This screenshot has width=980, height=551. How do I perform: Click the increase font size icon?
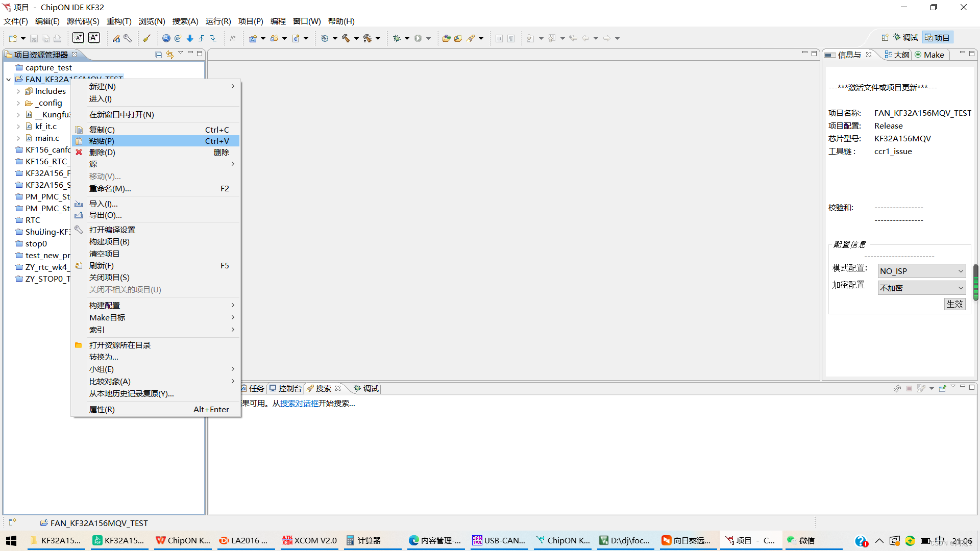click(x=94, y=38)
